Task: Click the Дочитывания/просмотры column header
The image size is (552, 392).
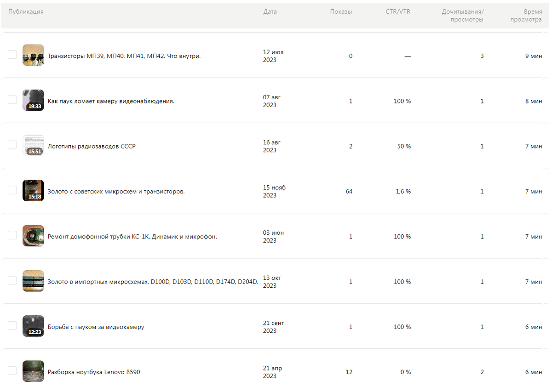Action: (x=463, y=16)
